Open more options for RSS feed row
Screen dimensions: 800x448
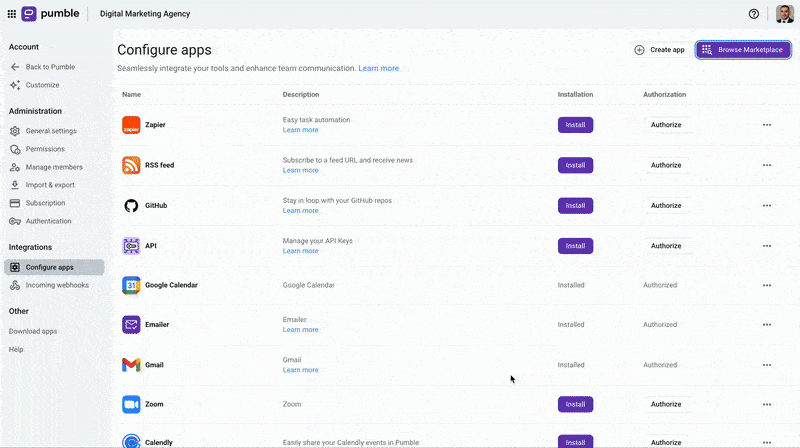click(x=767, y=165)
